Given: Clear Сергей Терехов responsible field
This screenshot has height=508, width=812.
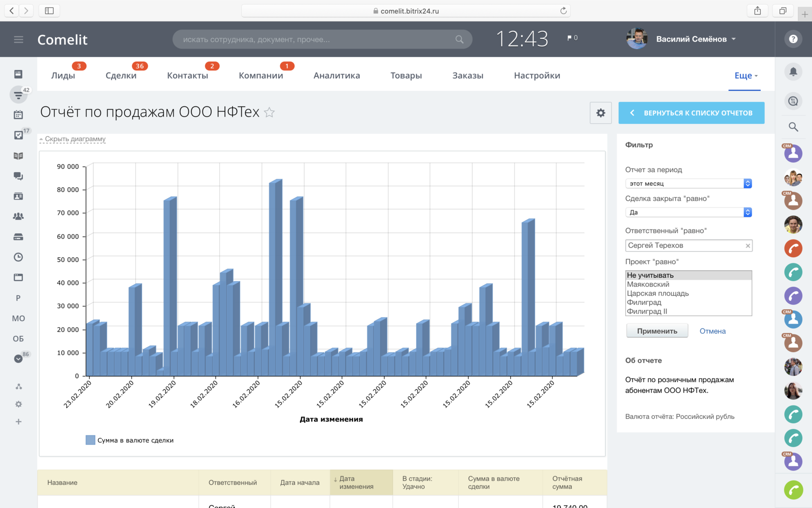Looking at the screenshot, I should 748,246.
